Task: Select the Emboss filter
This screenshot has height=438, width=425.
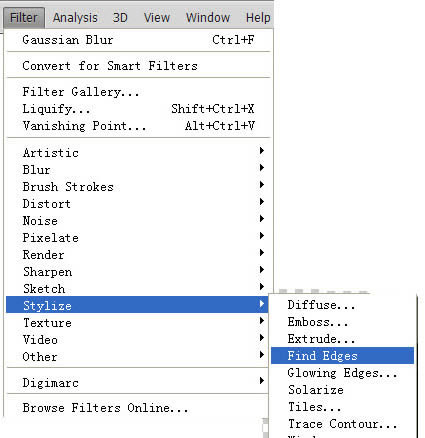Action: [x=342, y=322]
